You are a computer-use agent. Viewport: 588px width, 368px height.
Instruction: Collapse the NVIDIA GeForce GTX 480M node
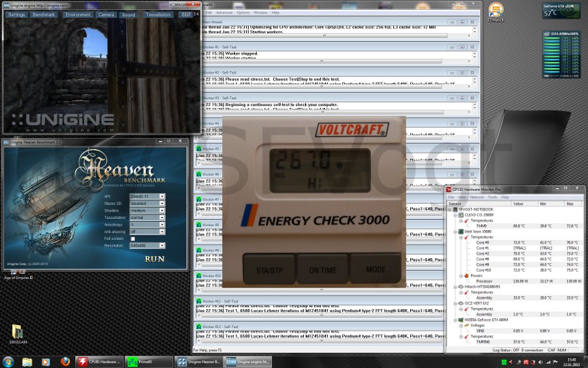pos(455,320)
